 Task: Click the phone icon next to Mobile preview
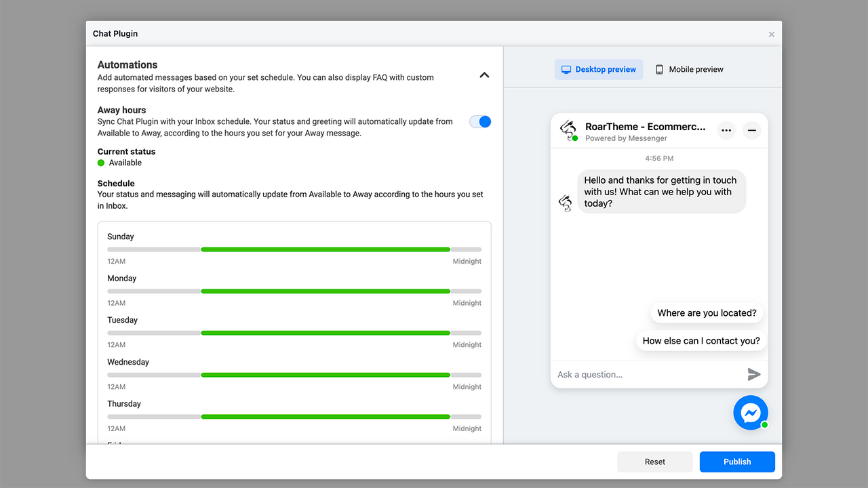click(x=658, y=68)
